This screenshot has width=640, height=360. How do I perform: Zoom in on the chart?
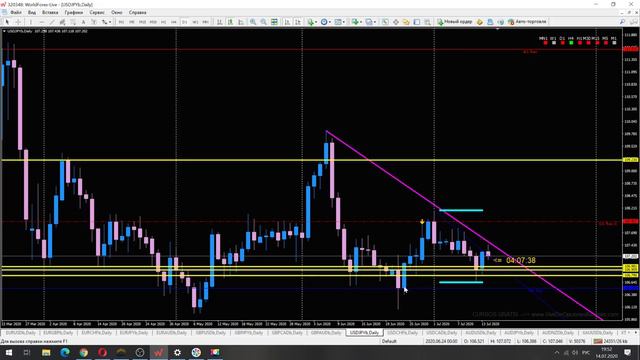pyautogui.click(x=253, y=22)
